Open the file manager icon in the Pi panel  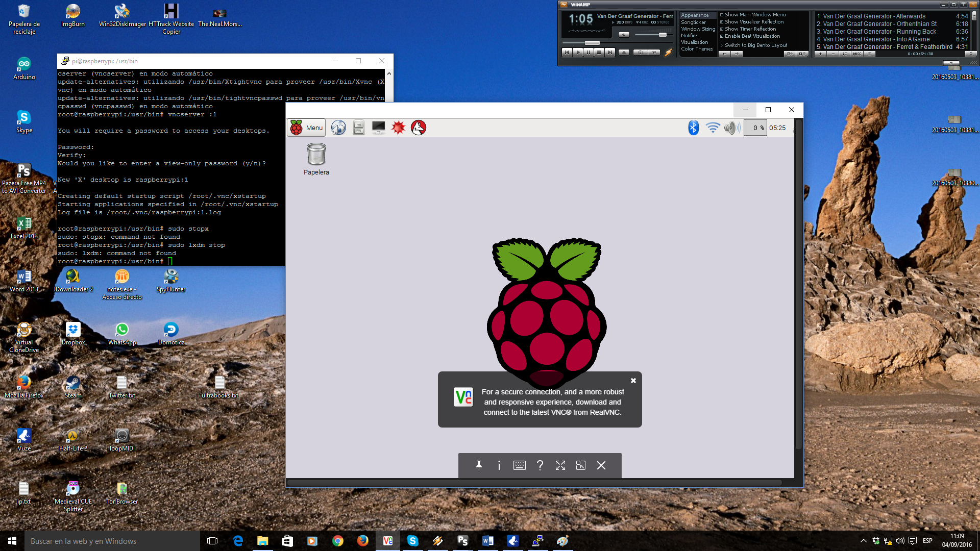pyautogui.click(x=359, y=128)
